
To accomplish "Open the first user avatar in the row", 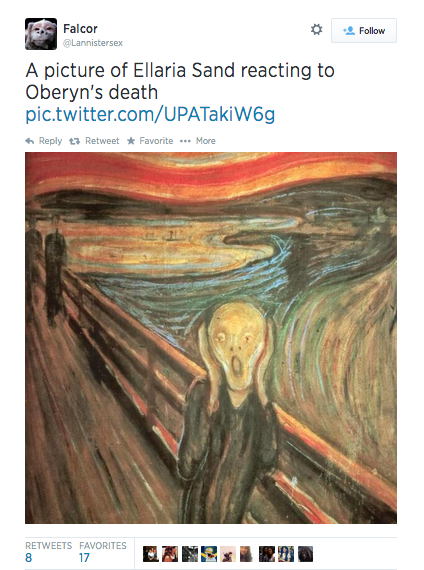I will [151, 554].
